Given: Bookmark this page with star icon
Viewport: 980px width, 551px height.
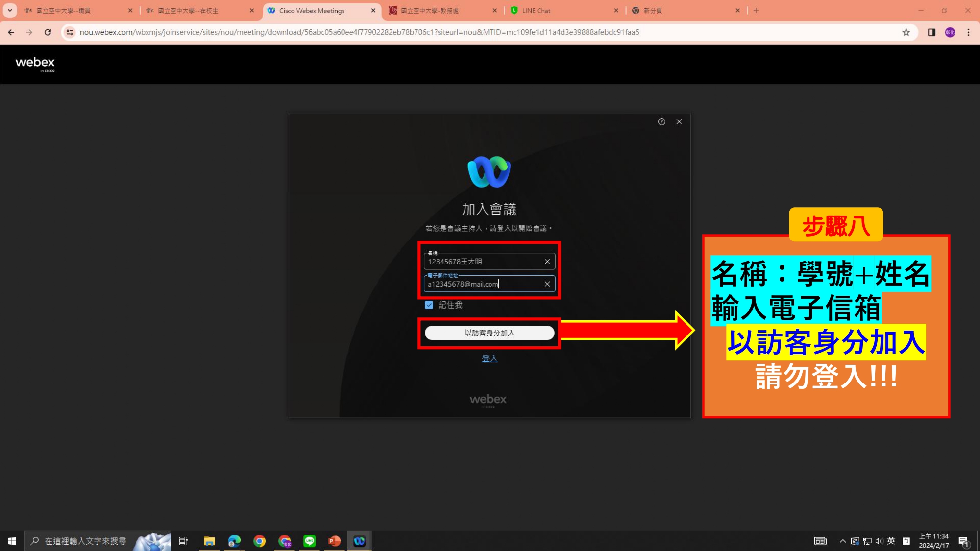Looking at the screenshot, I should 906,32.
